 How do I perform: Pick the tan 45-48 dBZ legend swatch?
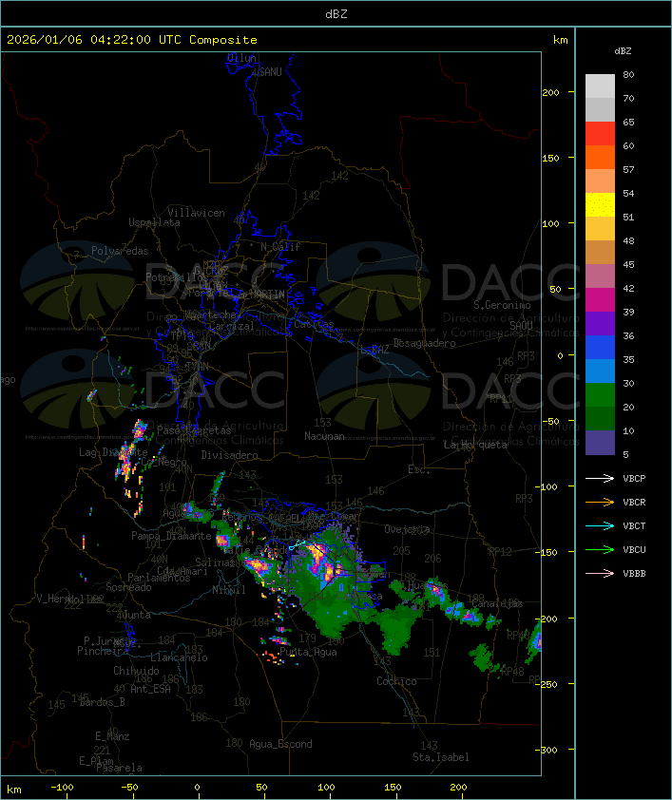tap(600, 253)
